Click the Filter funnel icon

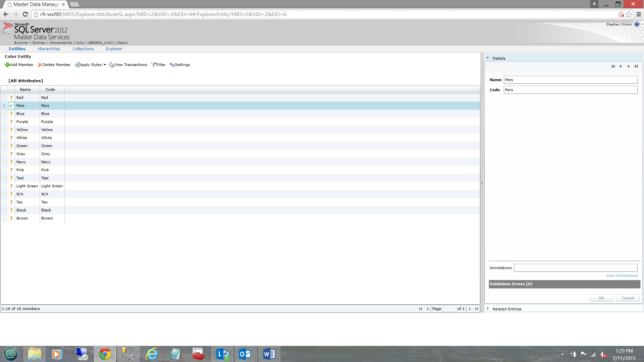pyautogui.click(x=153, y=65)
